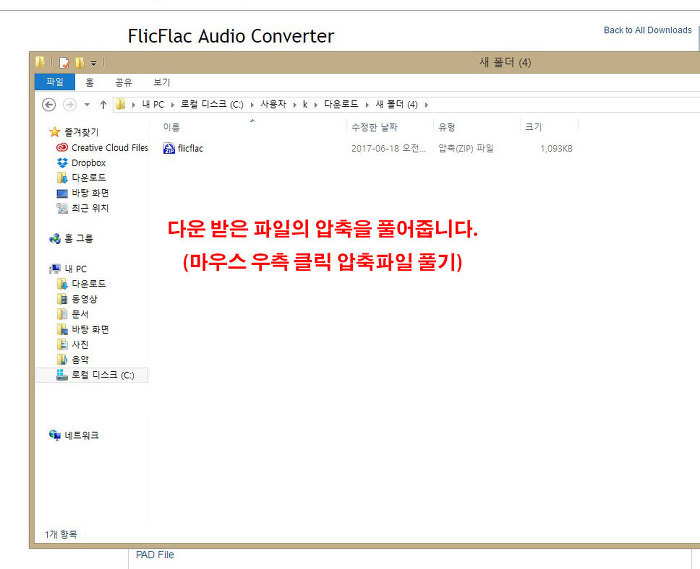This screenshot has width=700, height=569.
Task: Click the 다운로드 icon under 내 PC
Action: (62, 284)
